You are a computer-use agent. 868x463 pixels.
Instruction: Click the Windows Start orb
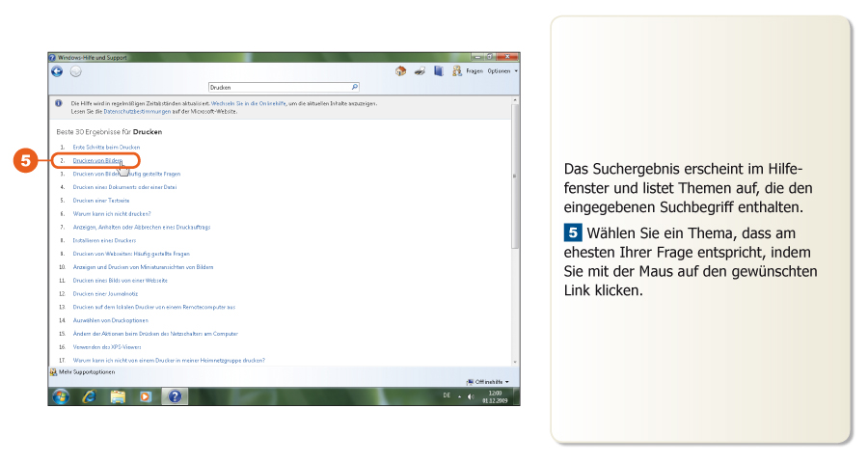pos(61,395)
